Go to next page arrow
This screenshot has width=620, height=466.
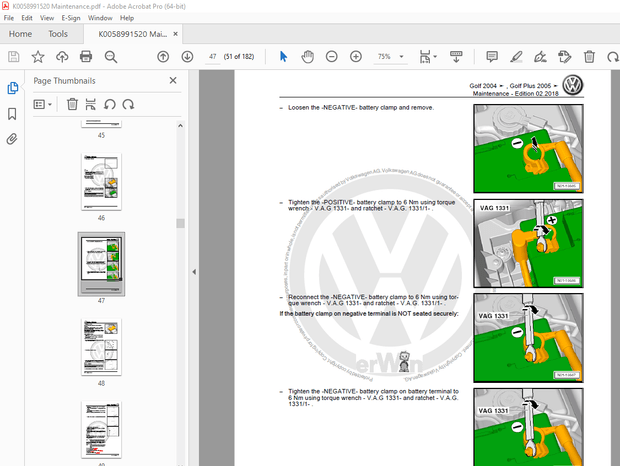click(x=187, y=57)
